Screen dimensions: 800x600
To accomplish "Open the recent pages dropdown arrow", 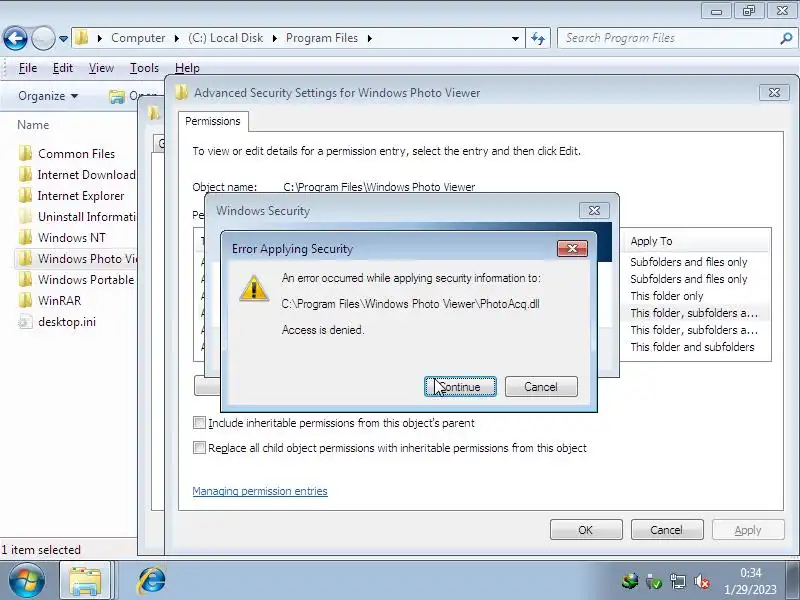I will pos(63,39).
